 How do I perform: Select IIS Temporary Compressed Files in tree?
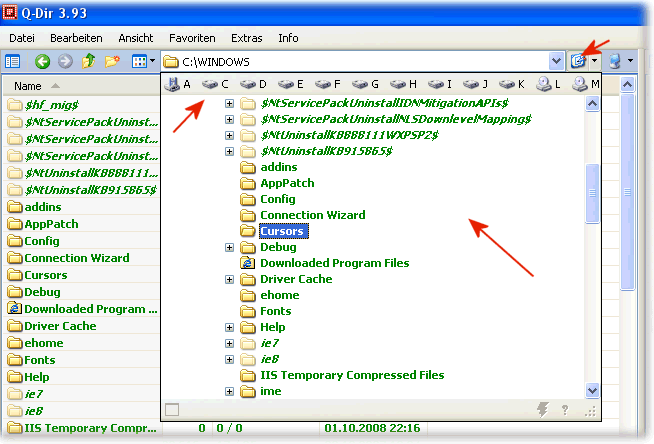click(x=352, y=375)
